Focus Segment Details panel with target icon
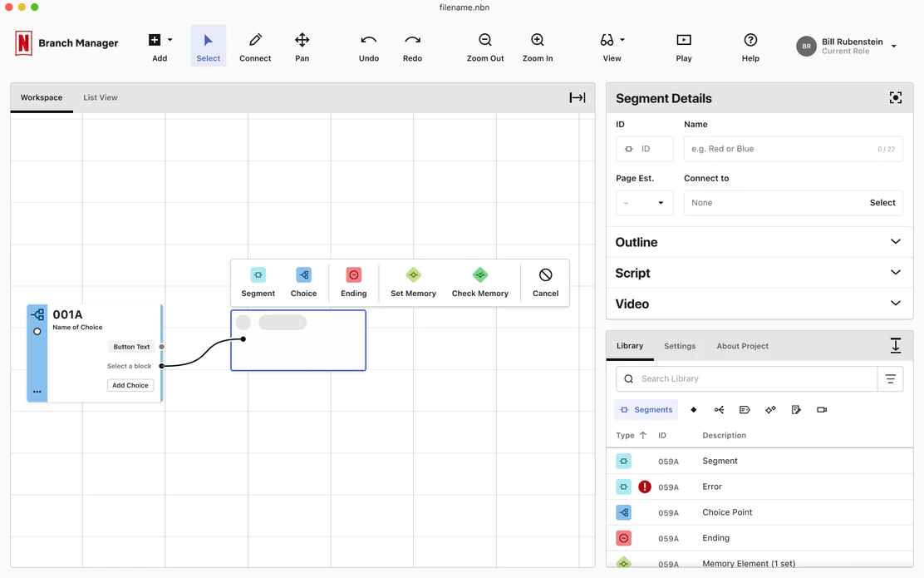Screen dimensions: 924x578 895,98
